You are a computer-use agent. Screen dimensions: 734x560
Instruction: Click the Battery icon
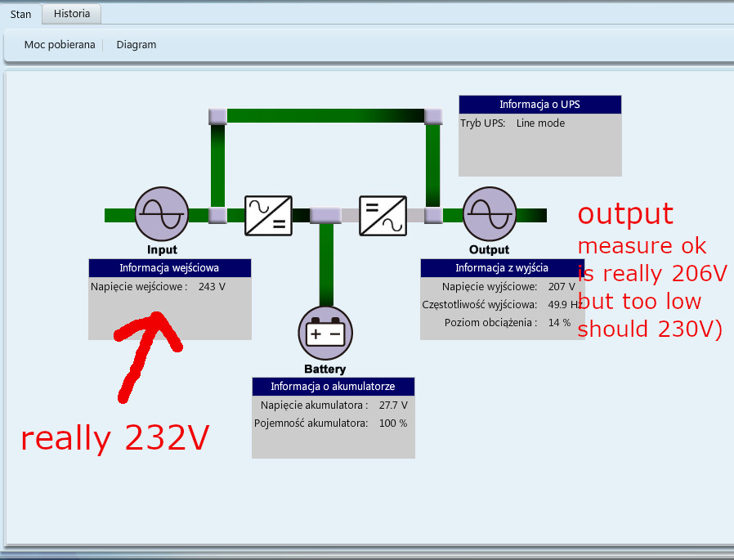tap(325, 333)
